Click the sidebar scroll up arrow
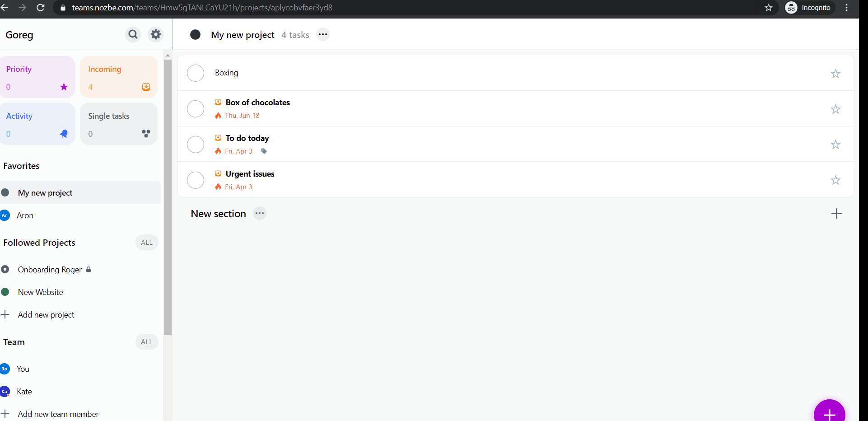868x421 pixels. tap(168, 55)
